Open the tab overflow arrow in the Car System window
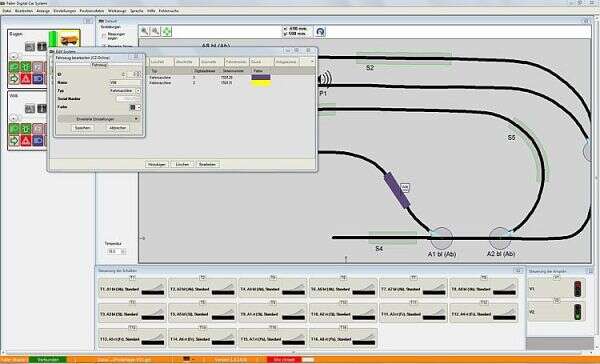Image resolution: width=600 pixels, height=364 pixels. click(x=312, y=62)
